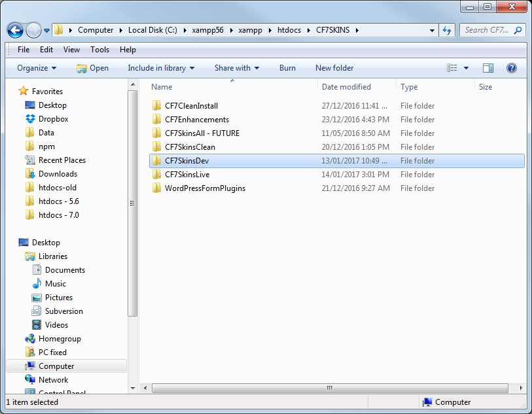Click the Change your view icon
Image resolution: width=532 pixels, height=414 pixels.
pos(452,68)
